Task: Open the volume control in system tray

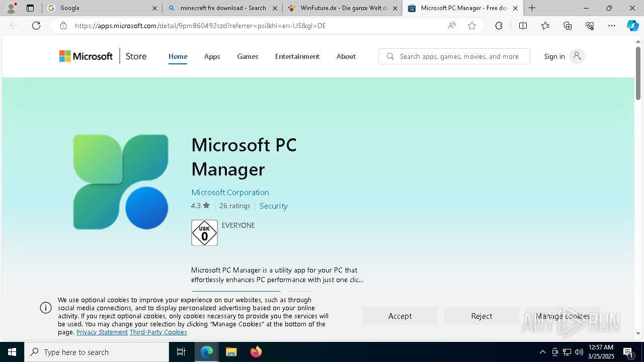Action: (579, 352)
